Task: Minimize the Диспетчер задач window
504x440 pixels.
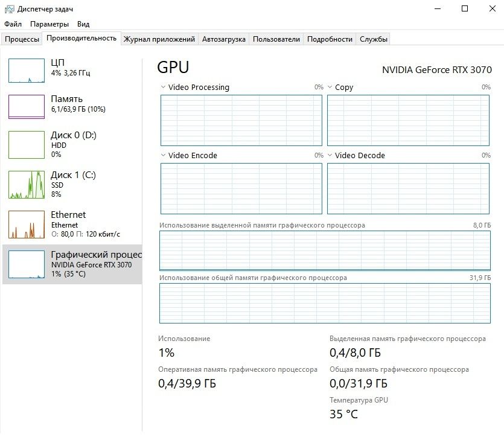Action: click(x=438, y=8)
